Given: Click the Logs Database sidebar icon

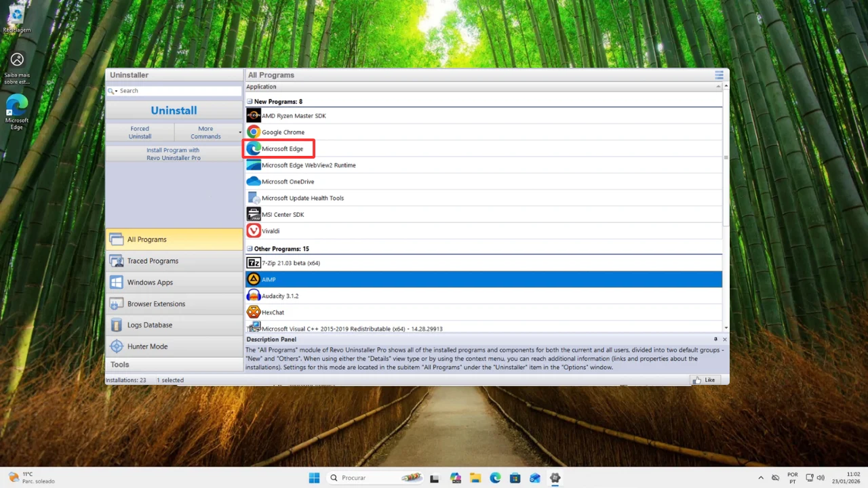Looking at the screenshot, I should pyautogui.click(x=117, y=325).
